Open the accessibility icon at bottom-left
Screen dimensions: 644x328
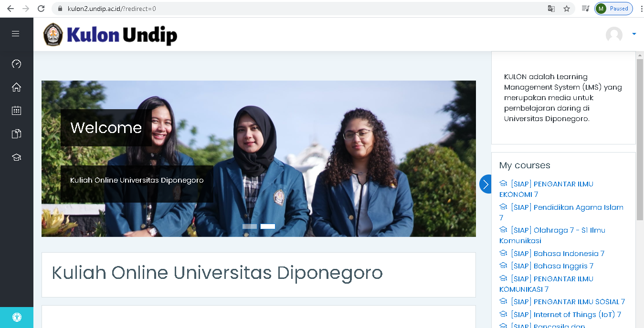[17, 318]
